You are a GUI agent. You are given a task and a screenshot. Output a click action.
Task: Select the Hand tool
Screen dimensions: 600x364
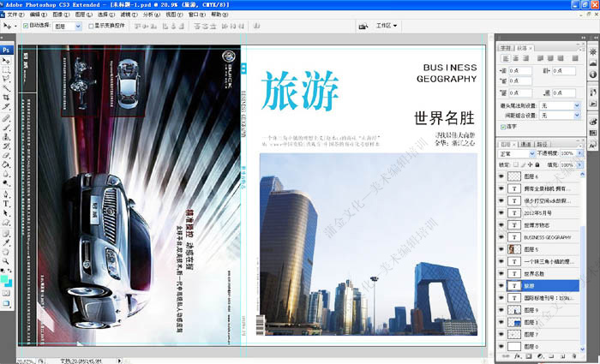tap(6, 252)
